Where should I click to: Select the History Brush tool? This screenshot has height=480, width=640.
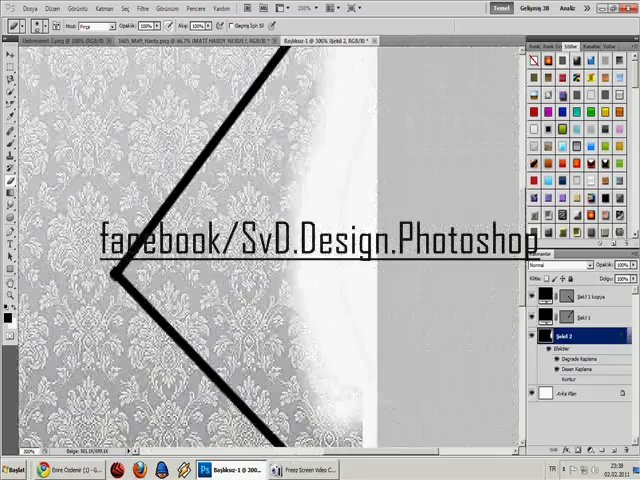point(10,168)
